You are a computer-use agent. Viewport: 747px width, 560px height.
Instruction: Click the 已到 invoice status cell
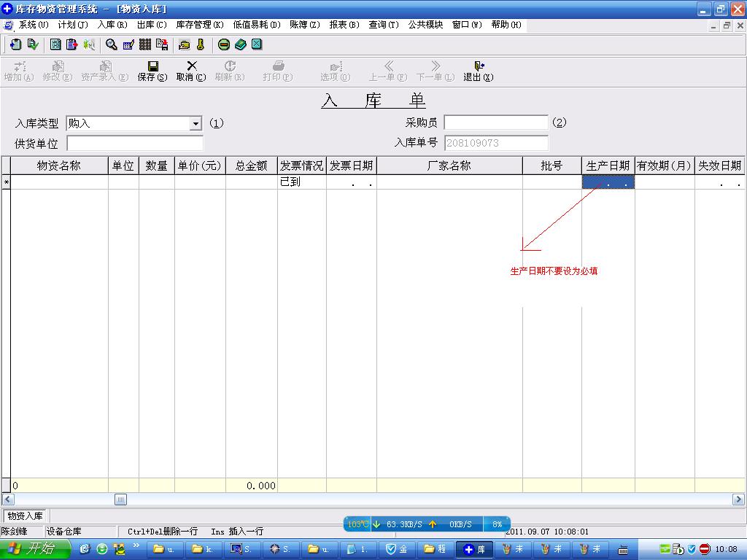[x=301, y=182]
